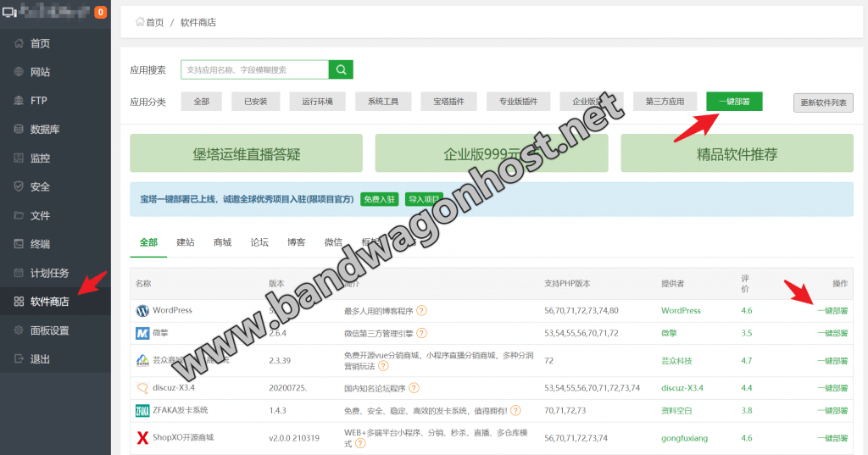This screenshot has height=455, width=868.
Task: Filter category by 专业版插件
Action: (518, 102)
